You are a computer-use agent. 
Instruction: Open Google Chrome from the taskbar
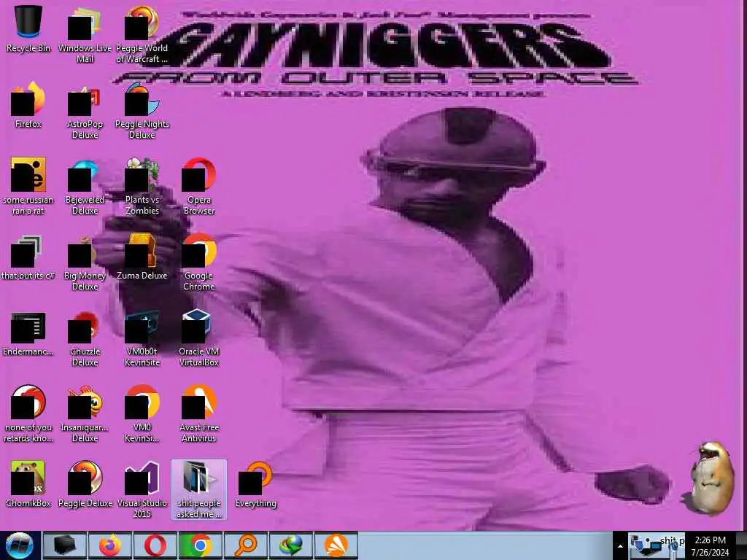[201, 545]
